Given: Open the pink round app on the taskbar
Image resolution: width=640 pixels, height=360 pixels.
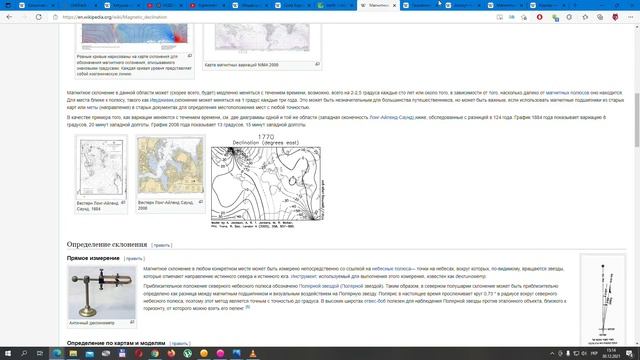Looking at the screenshot, I should tap(220, 353).
